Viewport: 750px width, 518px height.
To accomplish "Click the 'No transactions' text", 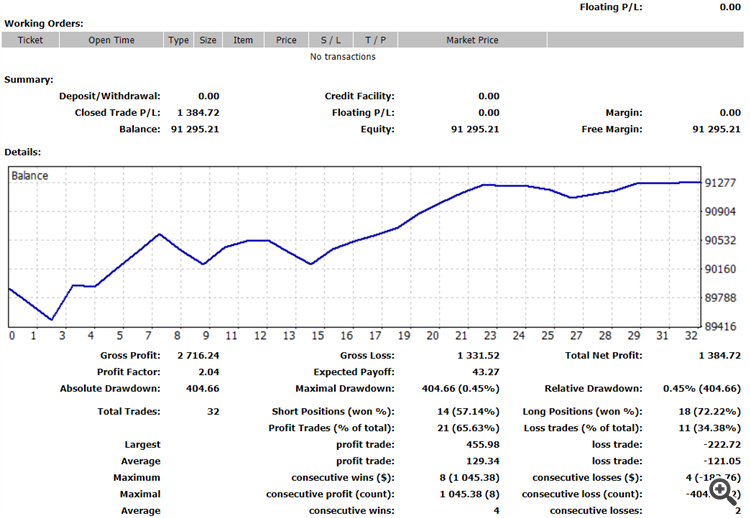I will point(342,56).
